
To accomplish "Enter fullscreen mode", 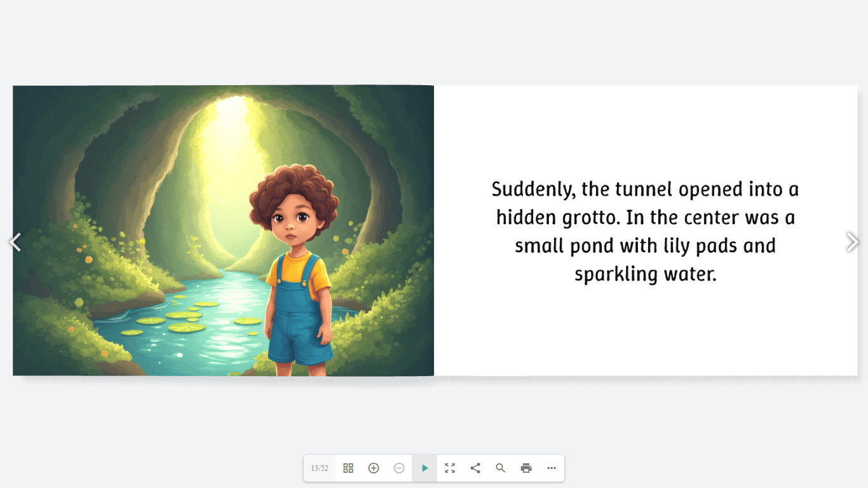I will [x=450, y=468].
